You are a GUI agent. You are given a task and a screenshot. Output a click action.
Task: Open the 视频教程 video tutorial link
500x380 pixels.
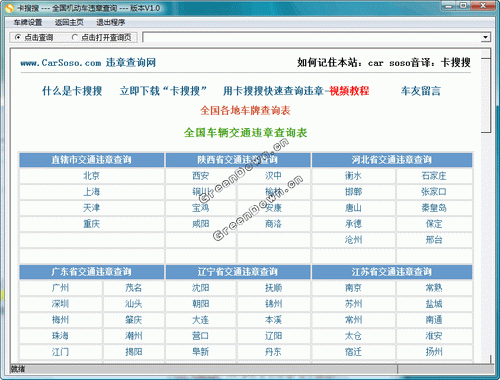coord(349,91)
